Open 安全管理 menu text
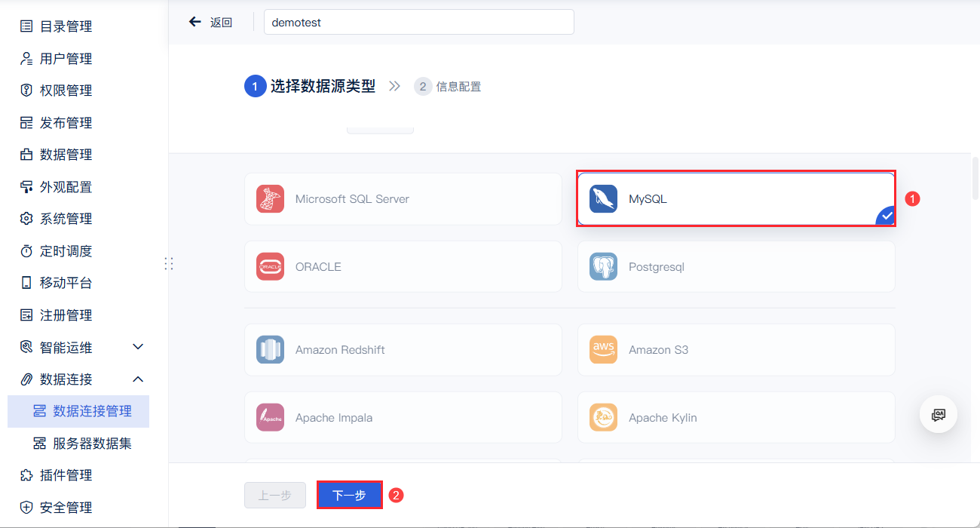 66,508
